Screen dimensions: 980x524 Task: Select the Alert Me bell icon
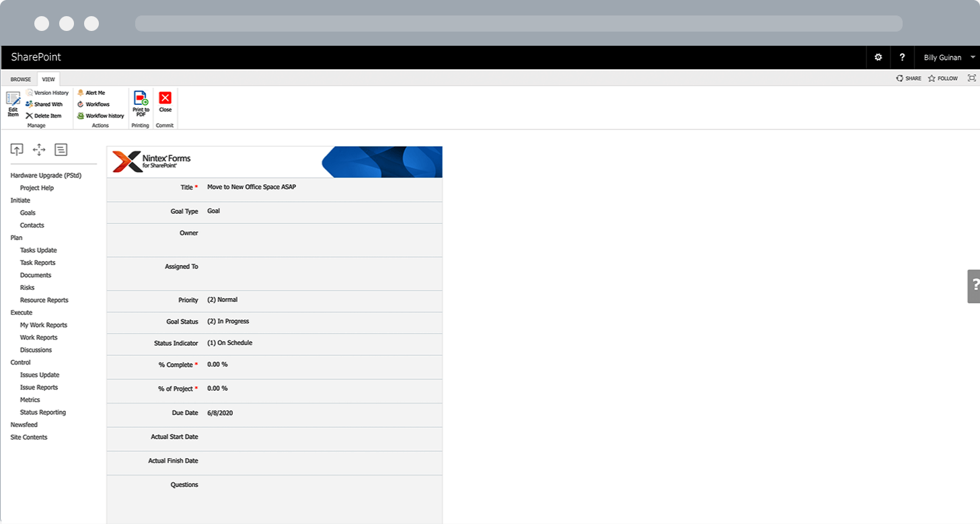81,93
